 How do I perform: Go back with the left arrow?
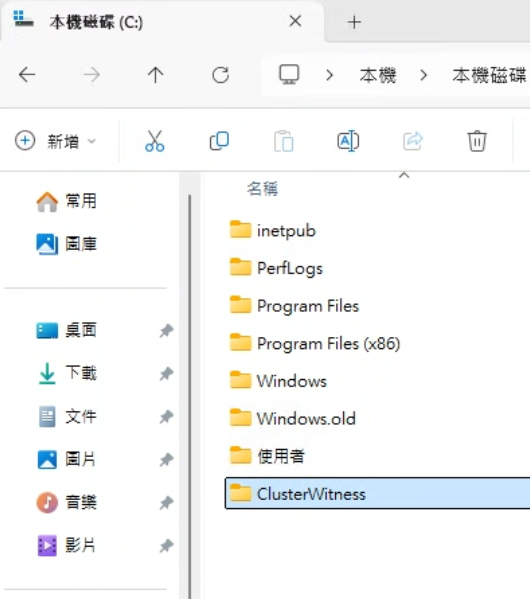click(x=27, y=74)
